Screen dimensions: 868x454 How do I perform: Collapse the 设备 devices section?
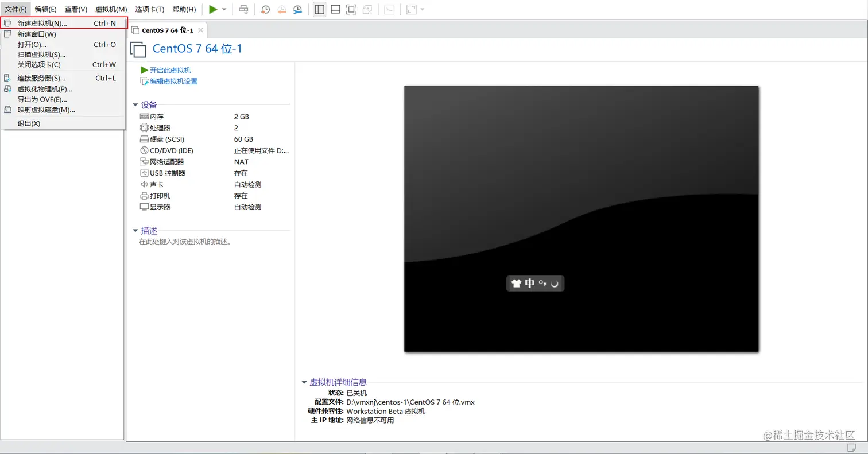pyautogui.click(x=135, y=105)
